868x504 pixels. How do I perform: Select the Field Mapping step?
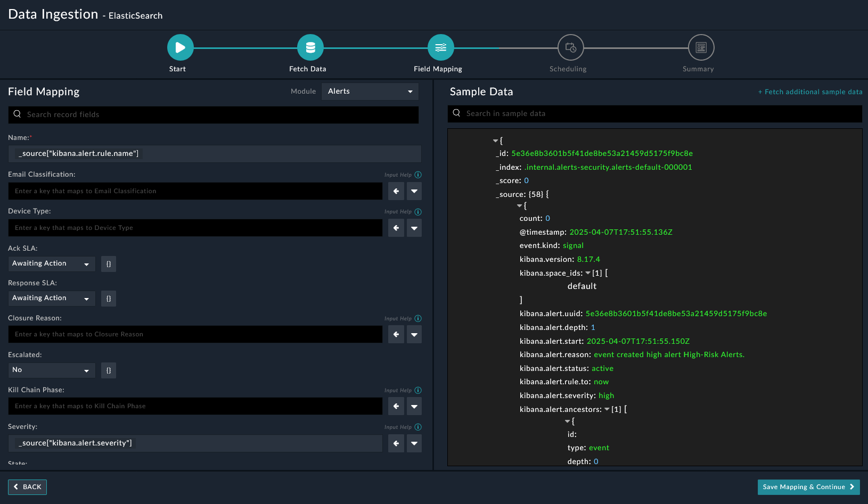coord(440,47)
